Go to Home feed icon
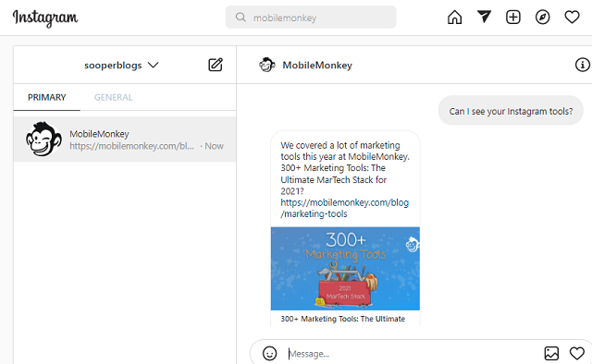 pos(454,17)
